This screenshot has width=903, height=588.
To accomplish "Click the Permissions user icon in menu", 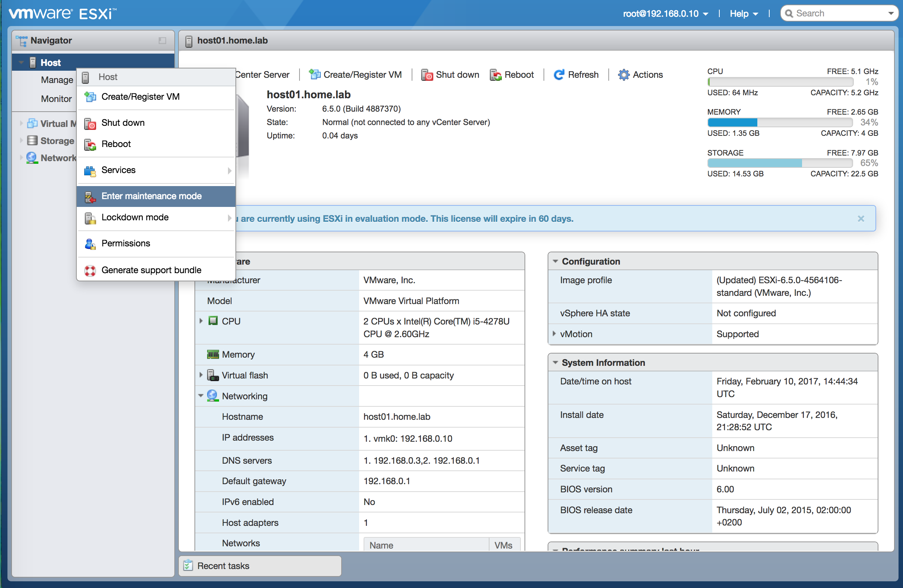I will click(x=90, y=244).
